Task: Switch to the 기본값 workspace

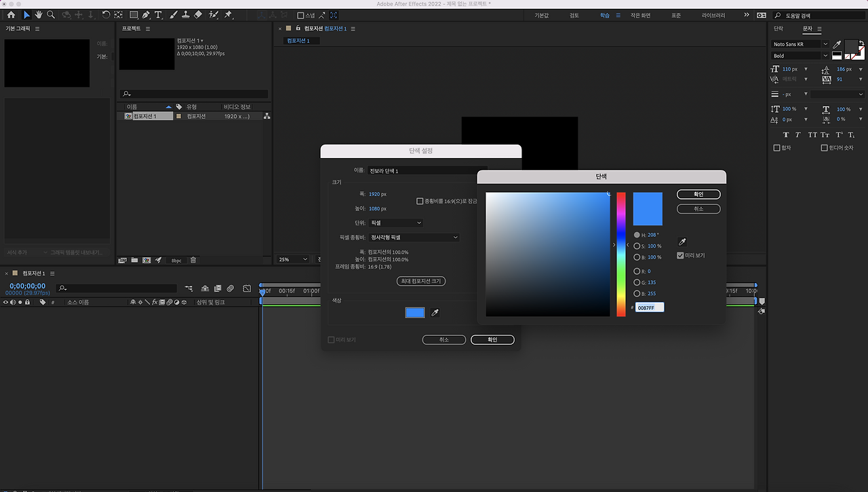Action: [x=541, y=15]
